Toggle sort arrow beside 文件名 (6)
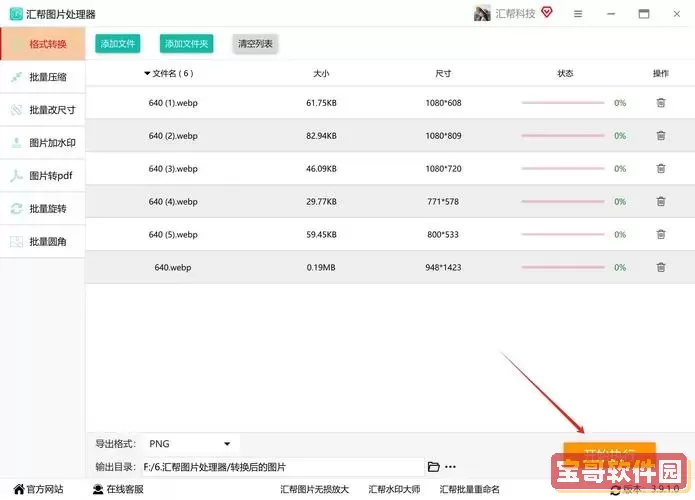This screenshot has width=695, height=500. pos(147,74)
